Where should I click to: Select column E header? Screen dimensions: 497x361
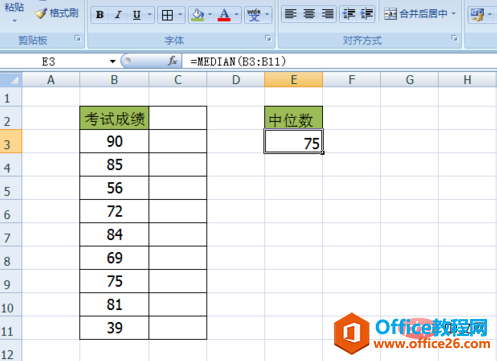(x=294, y=80)
